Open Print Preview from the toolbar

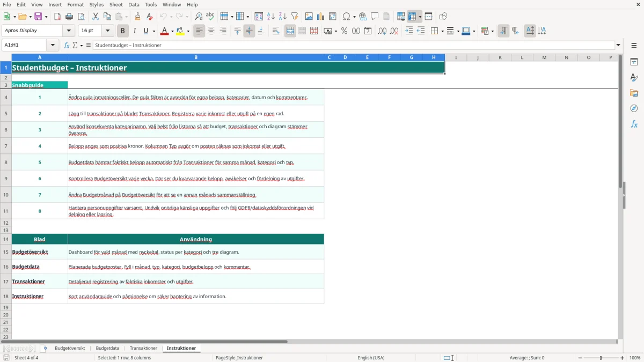pyautogui.click(x=81, y=17)
